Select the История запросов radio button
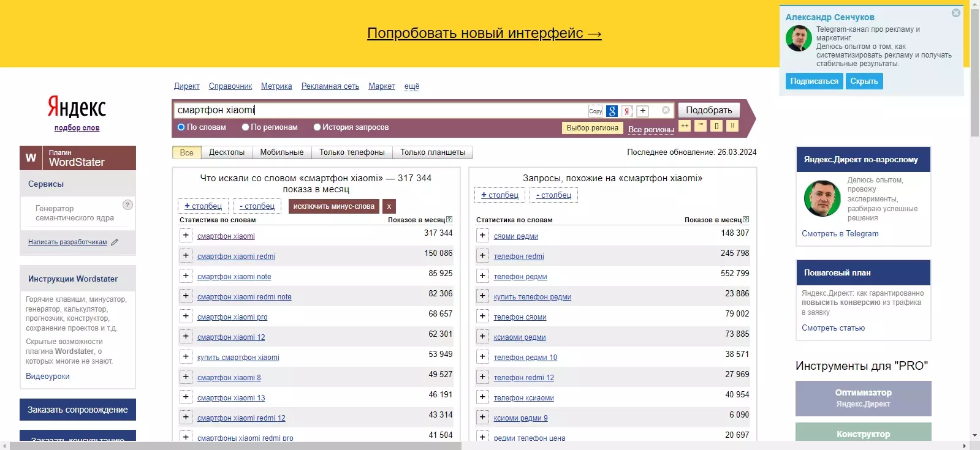Viewport: 980px width, 450px height. (317, 127)
